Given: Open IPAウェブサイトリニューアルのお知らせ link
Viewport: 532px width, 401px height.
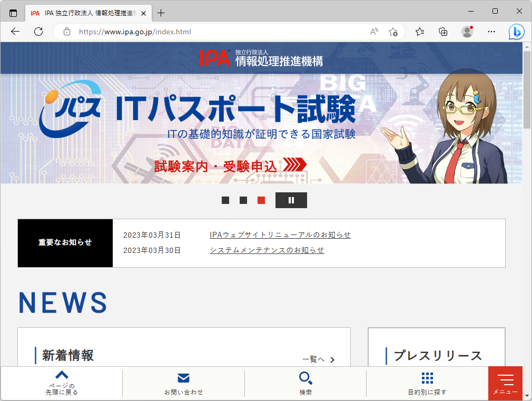Looking at the screenshot, I should [281, 234].
